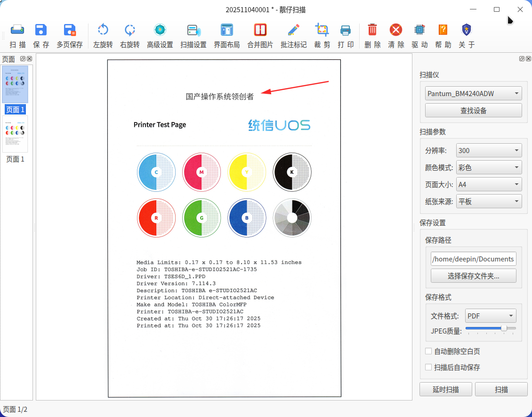
Task: Clear all pages (清除)
Action: [396, 36]
